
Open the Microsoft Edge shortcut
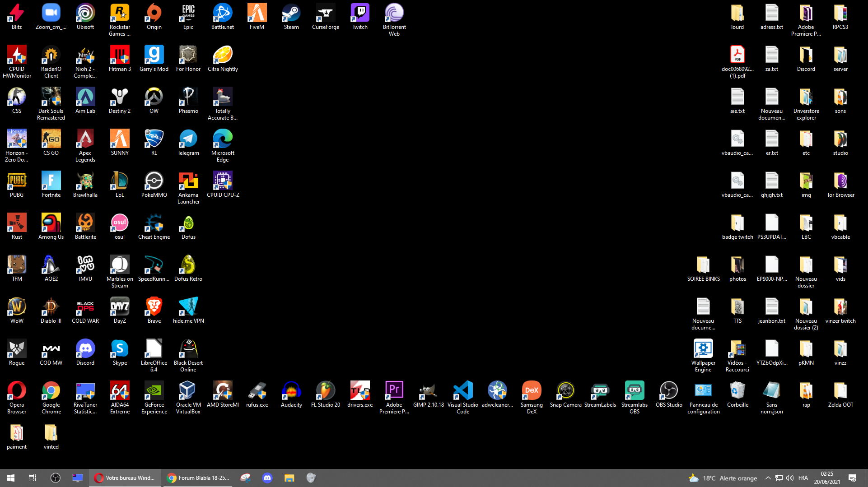223,146
